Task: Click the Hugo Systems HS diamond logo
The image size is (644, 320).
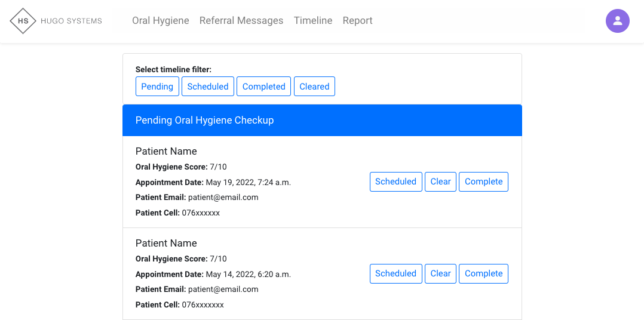Action: pyautogui.click(x=23, y=21)
